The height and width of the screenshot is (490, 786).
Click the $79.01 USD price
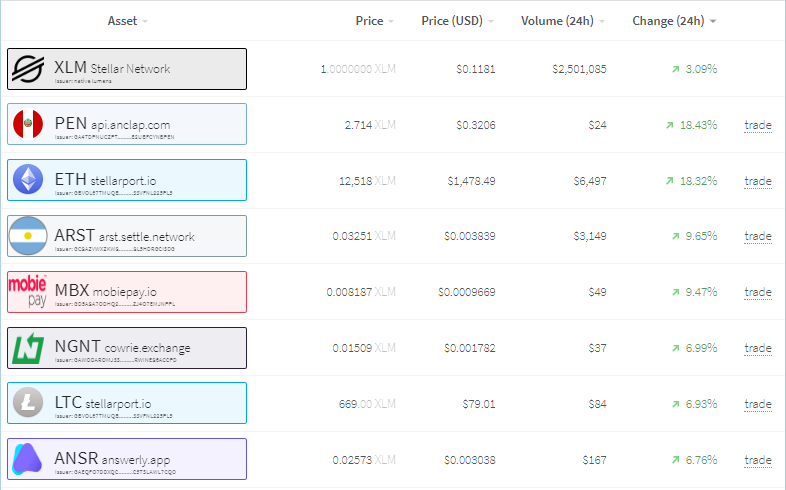(479, 404)
